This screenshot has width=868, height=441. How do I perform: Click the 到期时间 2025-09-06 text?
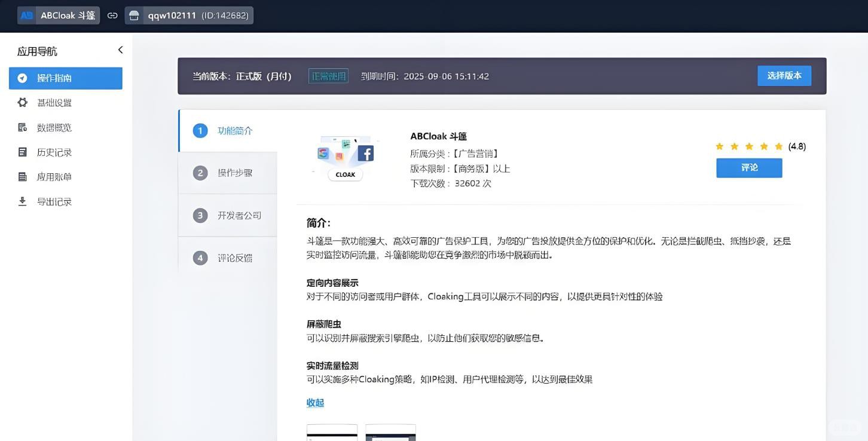425,76
